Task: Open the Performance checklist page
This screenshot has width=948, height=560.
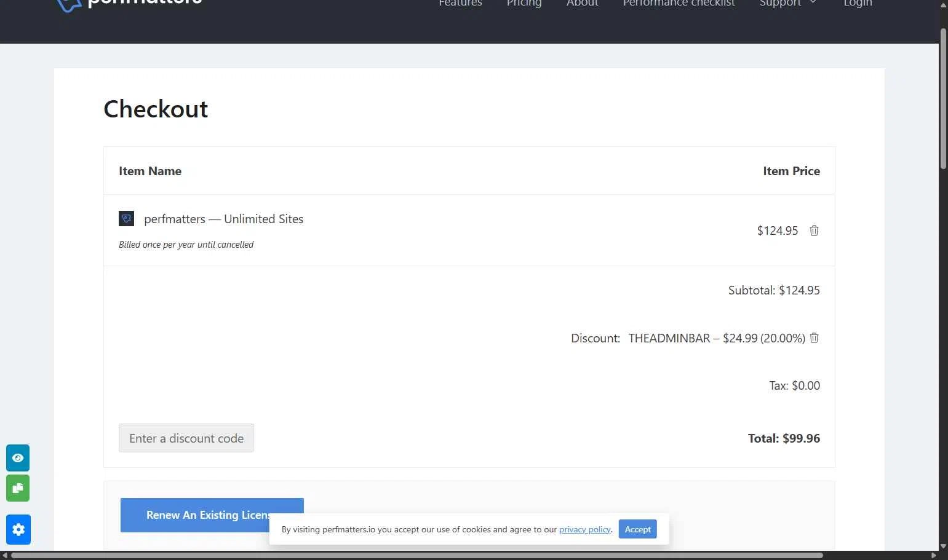Action: tap(679, 3)
